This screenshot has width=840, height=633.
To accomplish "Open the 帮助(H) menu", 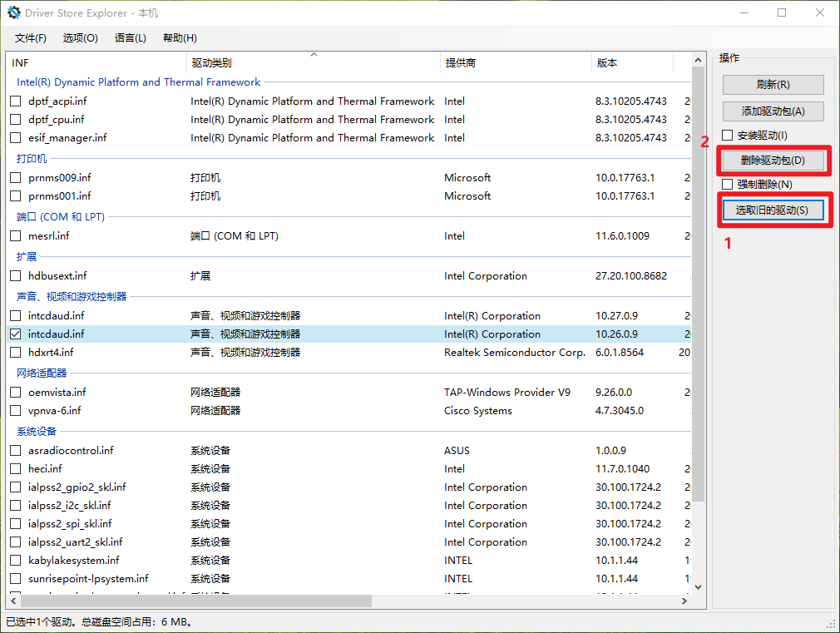I will (x=180, y=38).
